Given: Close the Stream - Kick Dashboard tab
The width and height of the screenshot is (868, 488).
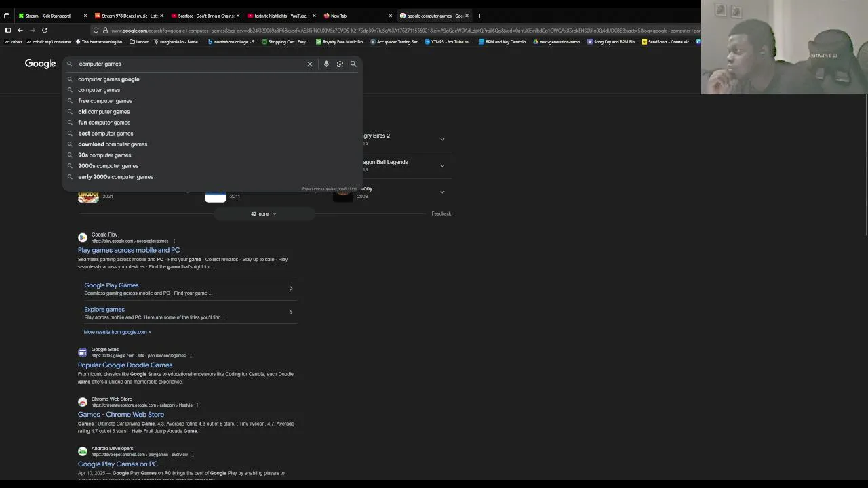Looking at the screenshot, I should pos(85,16).
